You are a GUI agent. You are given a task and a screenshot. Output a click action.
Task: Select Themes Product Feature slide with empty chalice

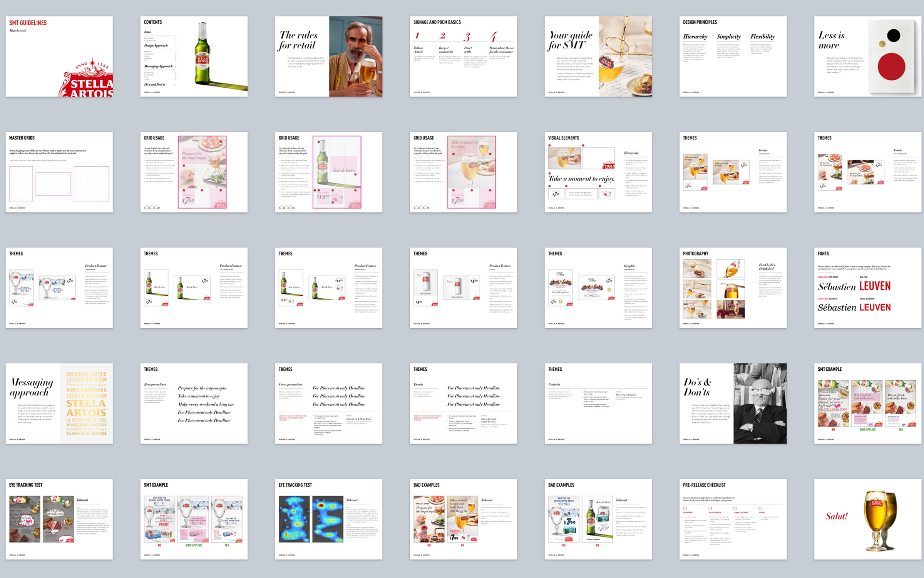pos(59,288)
